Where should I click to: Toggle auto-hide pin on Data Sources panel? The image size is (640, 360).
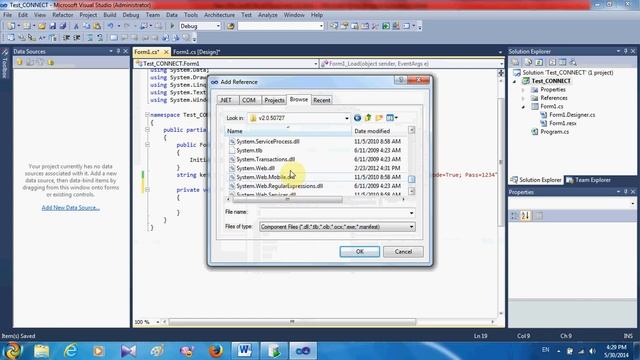coord(118,51)
